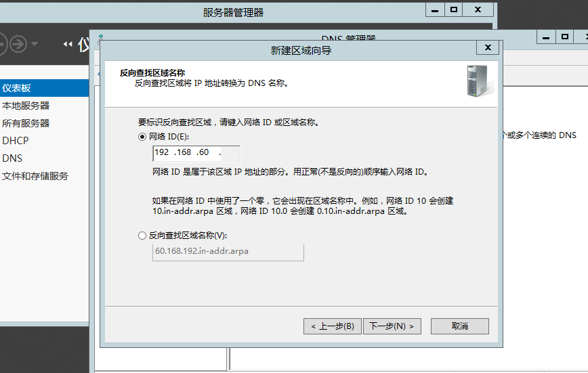This screenshot has height=373, width=588.
Task: Click the 上一步(B) button
Action: 332,326
